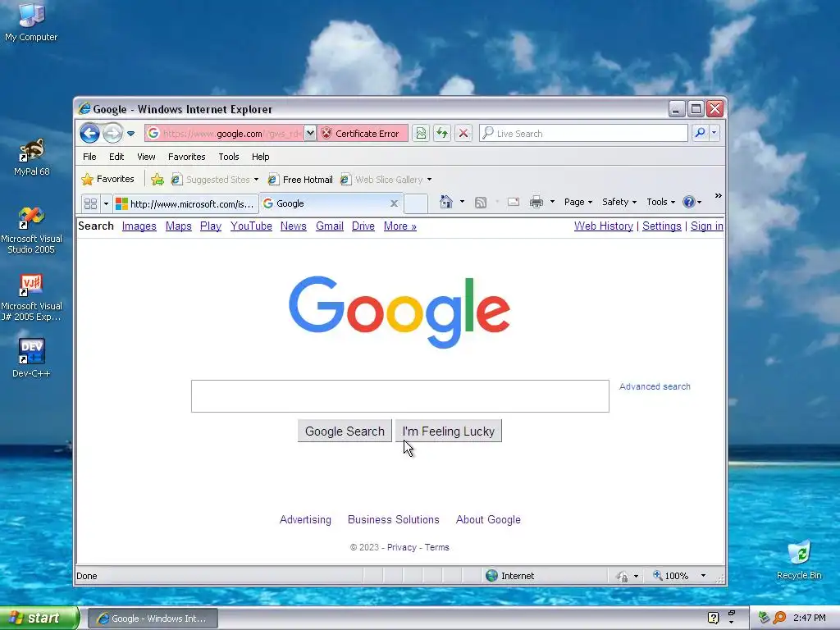
Task: Click the I'm Feeling Lucky button
Action: coord(449,431)
